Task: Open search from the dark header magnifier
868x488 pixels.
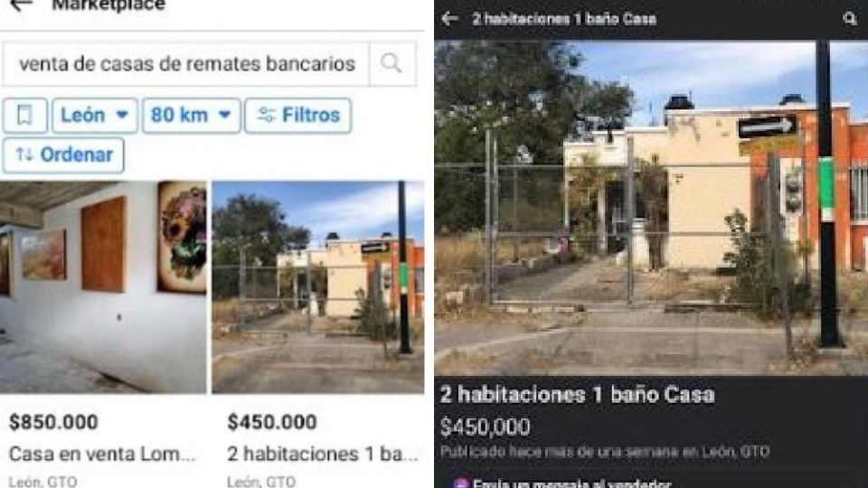Action: coord(850,19)
